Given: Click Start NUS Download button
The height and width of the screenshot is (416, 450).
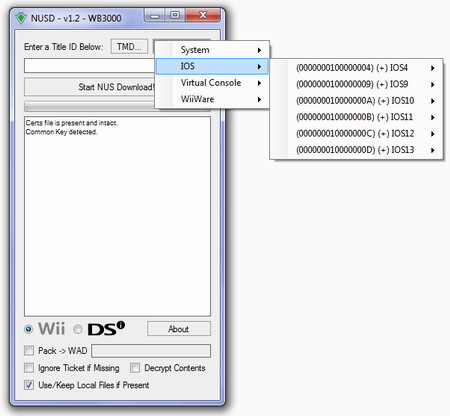Looking at the screenshot, I should [x=90, y=87].
